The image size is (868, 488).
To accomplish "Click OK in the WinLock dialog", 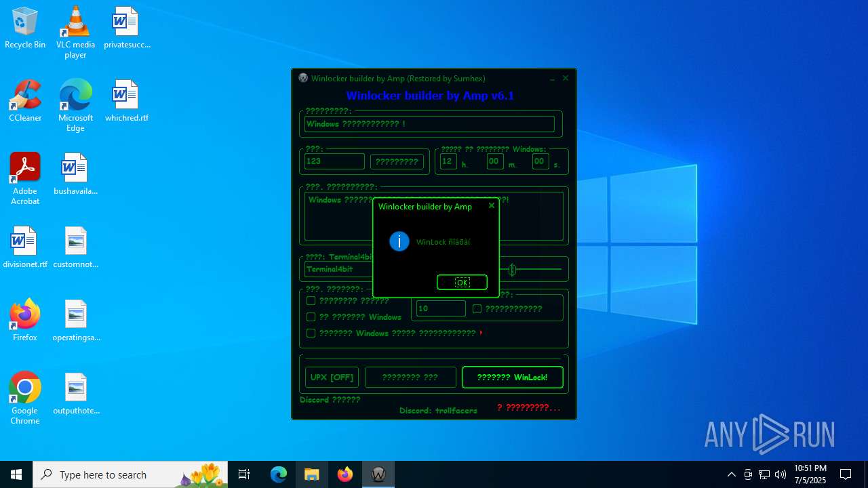I will 462,283.
